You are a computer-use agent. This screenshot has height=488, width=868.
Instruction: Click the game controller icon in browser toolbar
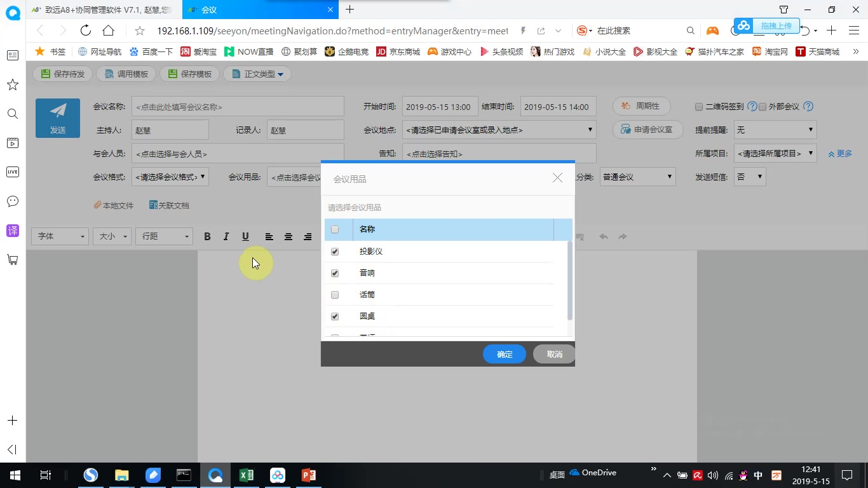pyautogui.click(x=712, y=30)
